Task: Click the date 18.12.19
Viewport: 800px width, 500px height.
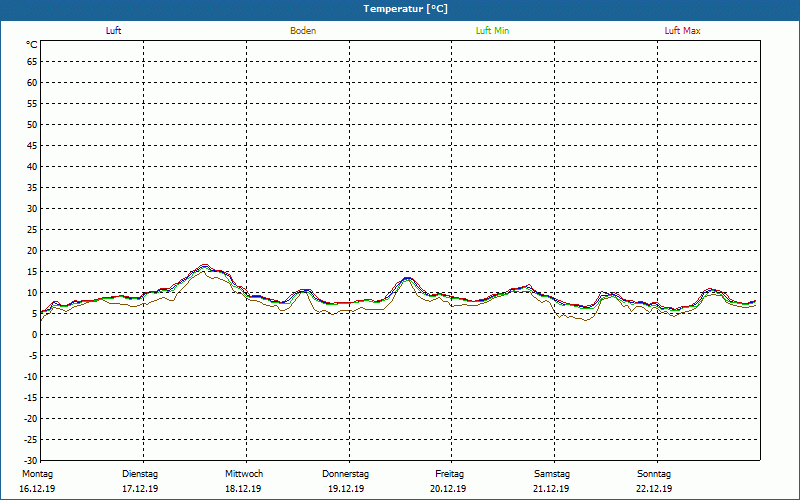Action: pos(243,489)
